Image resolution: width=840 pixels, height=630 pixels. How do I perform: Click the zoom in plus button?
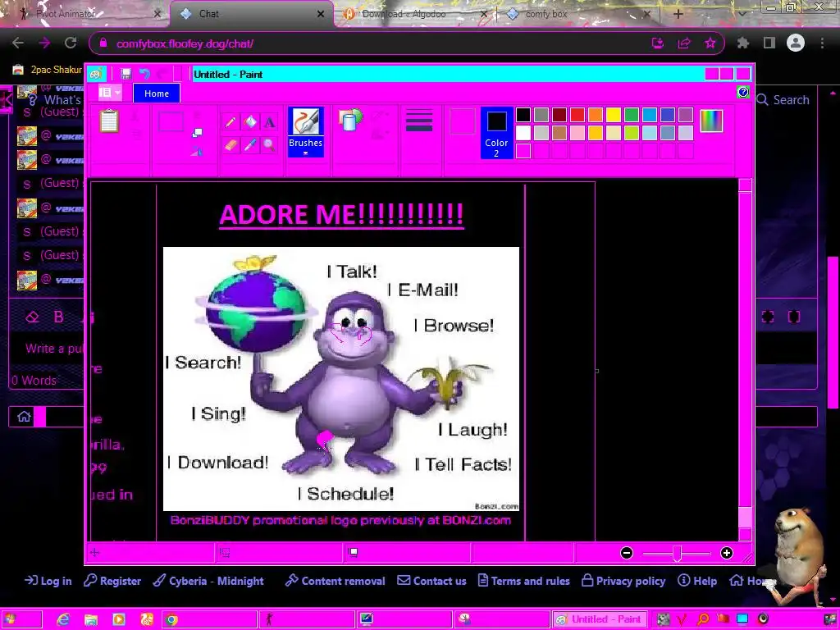pyautogui.click(x=727, y=553)
